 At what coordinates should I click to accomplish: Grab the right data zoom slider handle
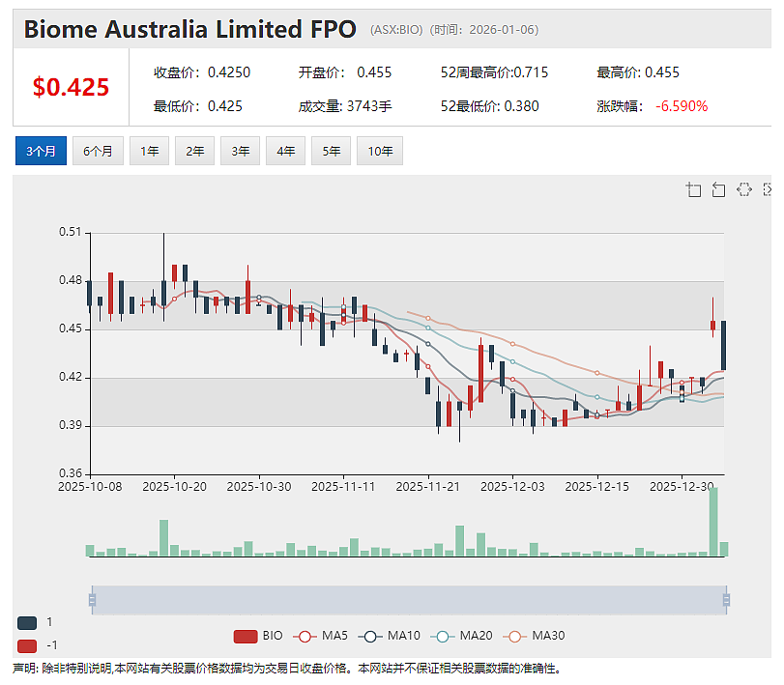(727, 600)
